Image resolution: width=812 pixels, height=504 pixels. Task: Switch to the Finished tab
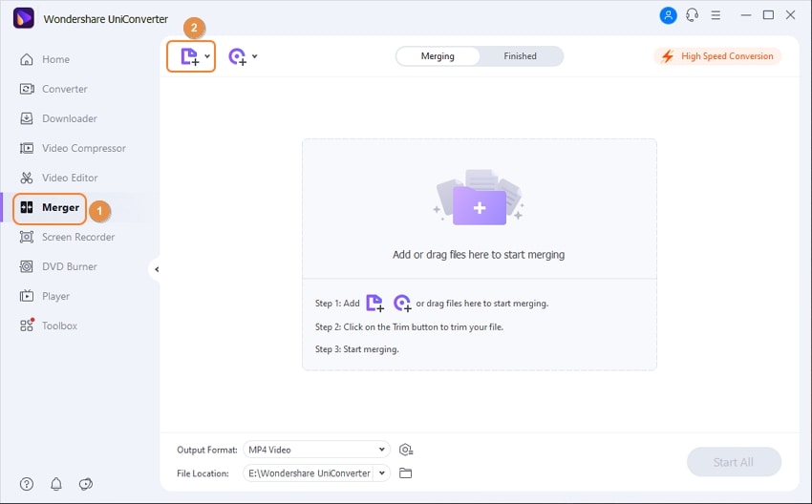pyautogui.click(x=521, y=56)
